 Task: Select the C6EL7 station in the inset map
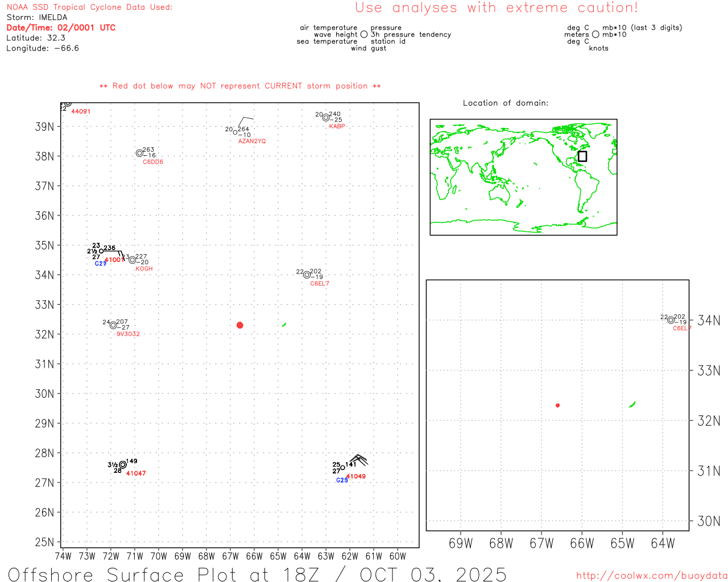(x=671, y=320)
